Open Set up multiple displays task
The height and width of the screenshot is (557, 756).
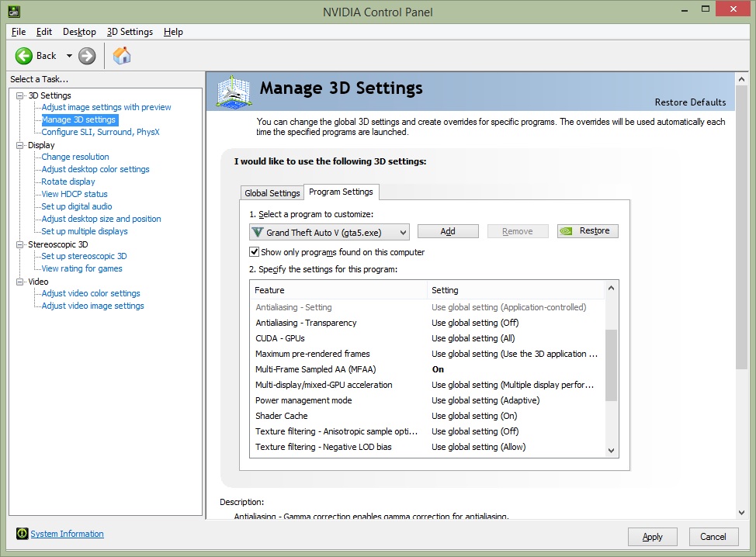(85, 231)
